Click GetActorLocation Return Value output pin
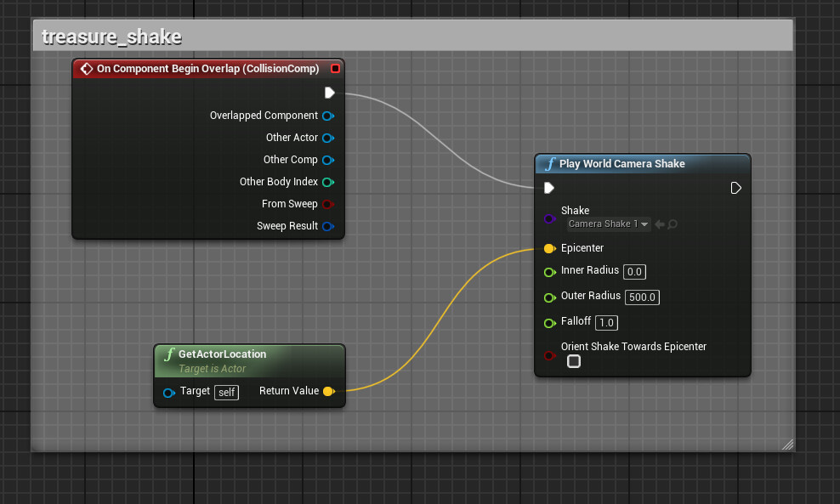This screenshot has height=504, width=840. 330,392
